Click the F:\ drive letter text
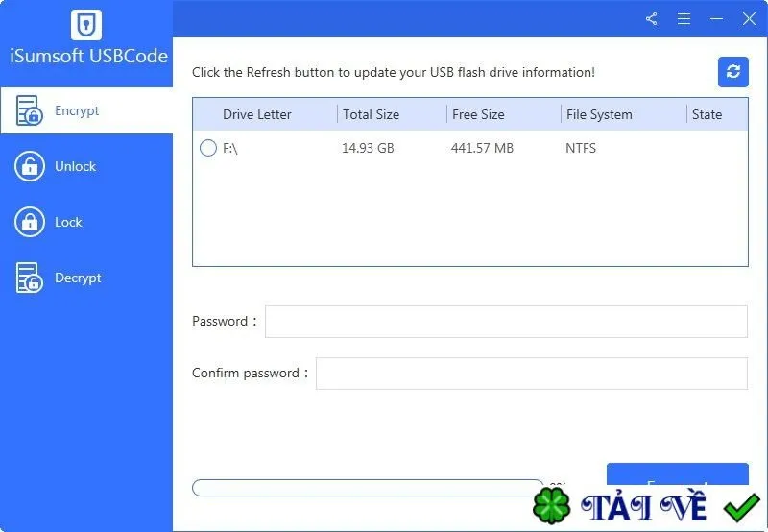This screenshot has height=532, width=768. pos(230,148)
